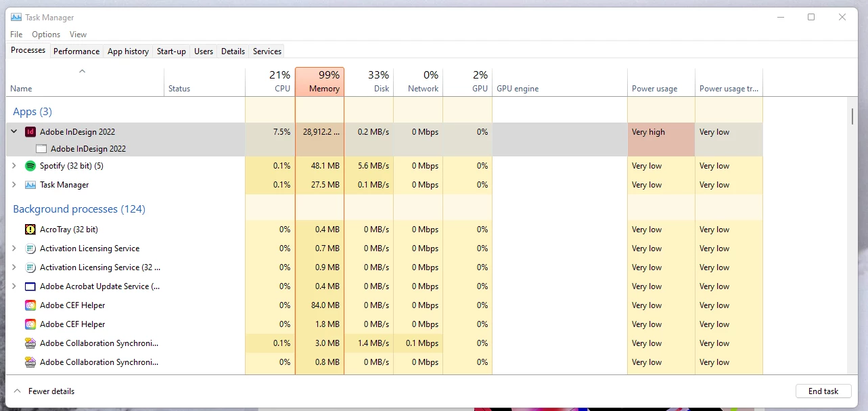
Task: Switch to the Users tab
Action: point(204,51)
